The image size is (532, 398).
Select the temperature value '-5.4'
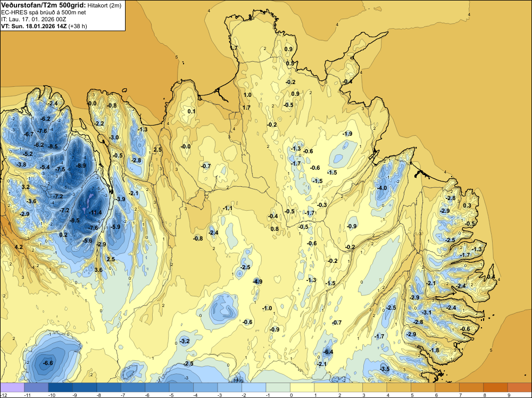[45, 167]
